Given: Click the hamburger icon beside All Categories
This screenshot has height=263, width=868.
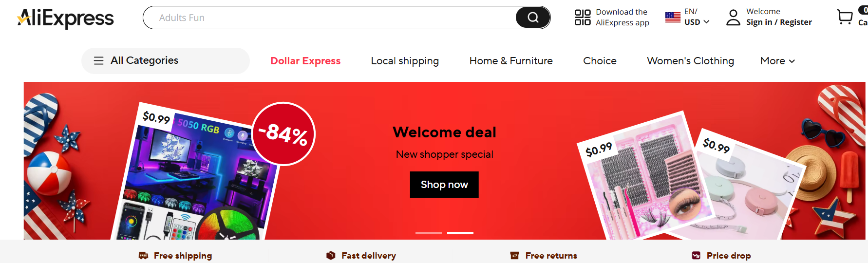Looking at the screenshot, I should tap(99, 61).
